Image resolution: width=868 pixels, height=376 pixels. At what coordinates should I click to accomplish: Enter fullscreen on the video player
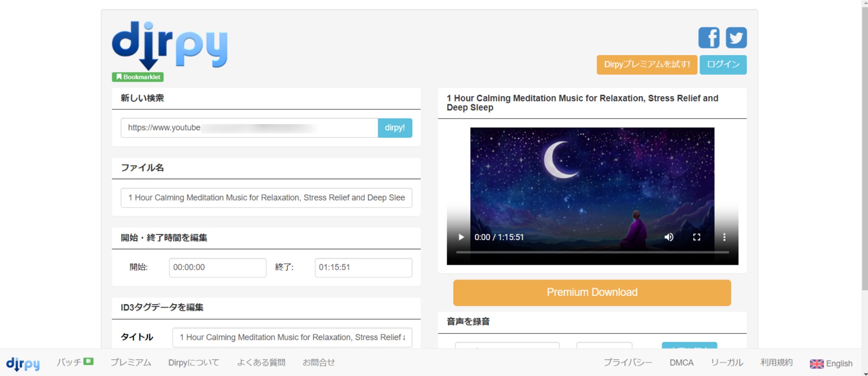696,237
